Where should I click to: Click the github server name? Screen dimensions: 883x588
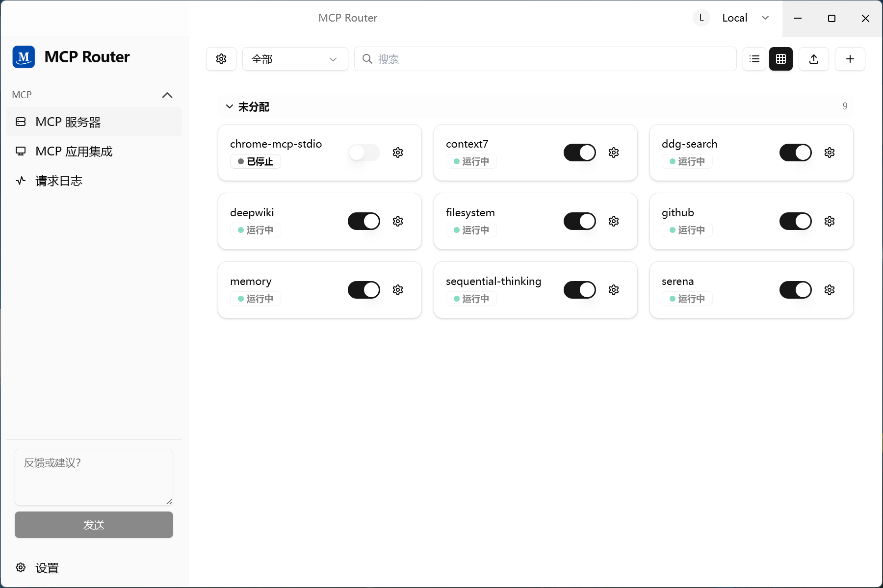click(x=678, y=212)
